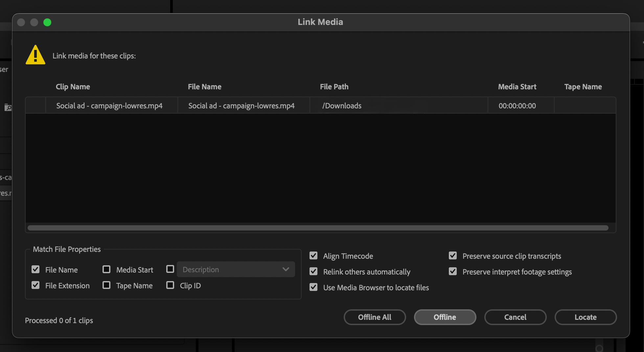
Task: Enable the Clip ID checkbox
Action: 170,285
